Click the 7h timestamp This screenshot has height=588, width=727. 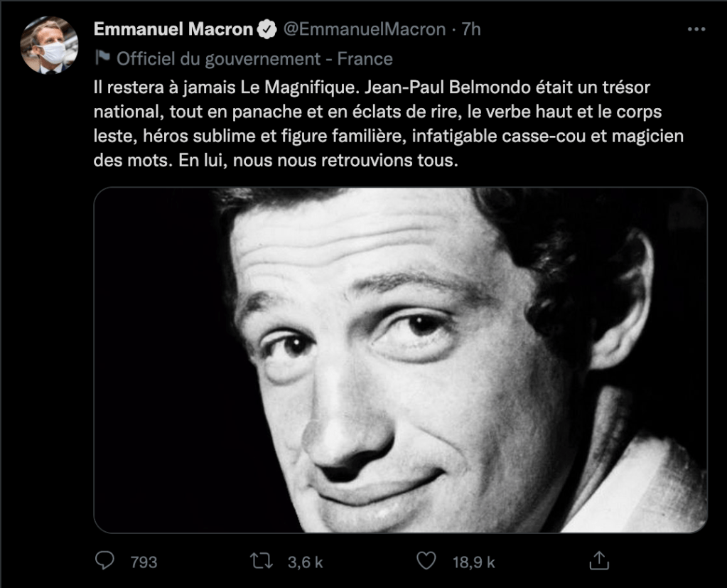(471, 30)
